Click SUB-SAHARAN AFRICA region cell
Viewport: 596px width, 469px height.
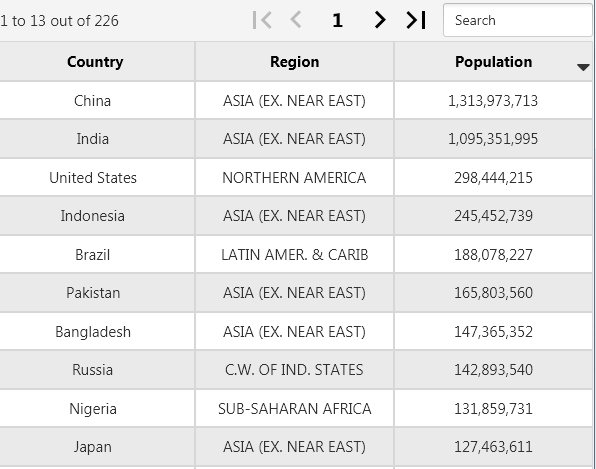click(295, 409)
